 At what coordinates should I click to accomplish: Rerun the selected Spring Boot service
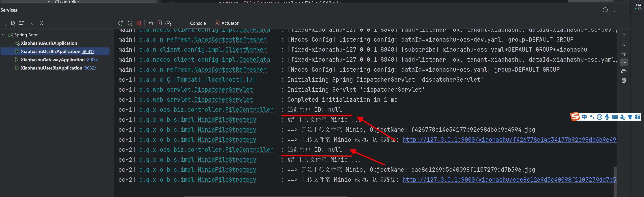pos(120,23)
